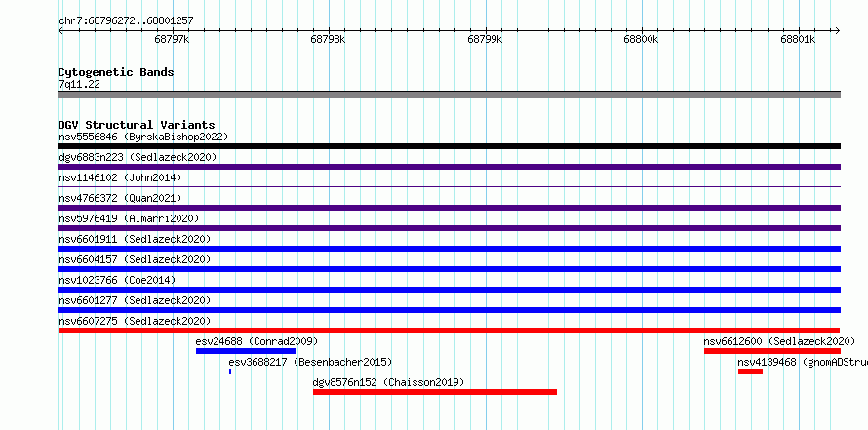This screenshot has height=430, width=868.
Task: Click the nsv6612600 red variant bar
Action: [x=772, y=351]
